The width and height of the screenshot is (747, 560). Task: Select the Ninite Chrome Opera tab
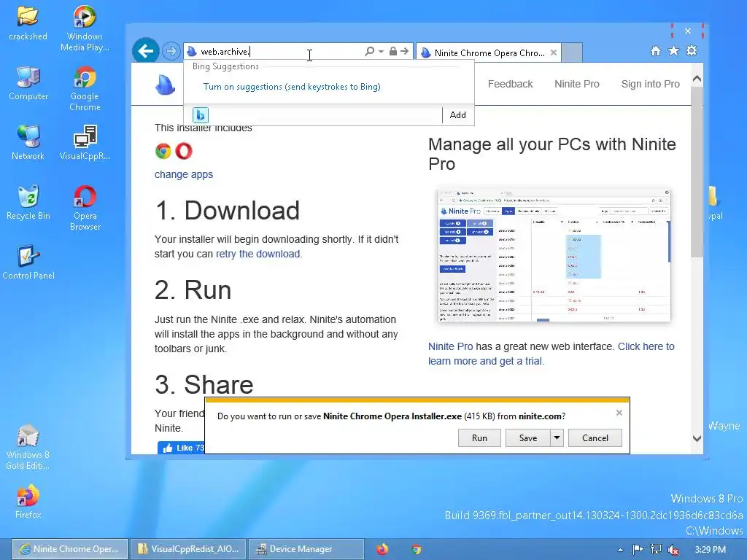coord(488,52)
